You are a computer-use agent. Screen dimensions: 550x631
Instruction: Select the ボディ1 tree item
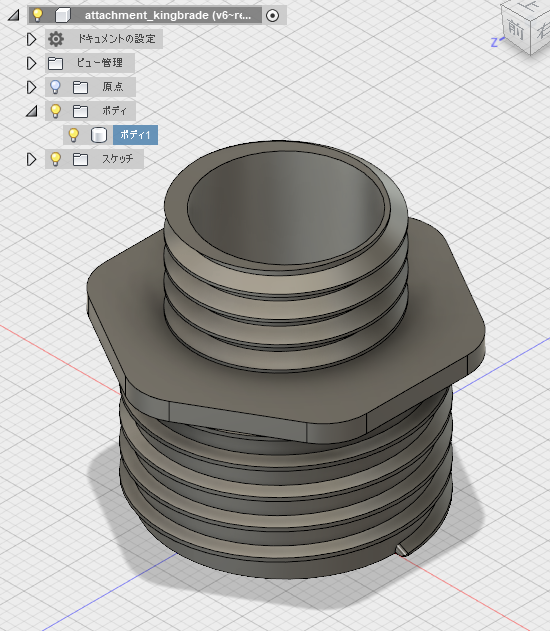point(135,135)
